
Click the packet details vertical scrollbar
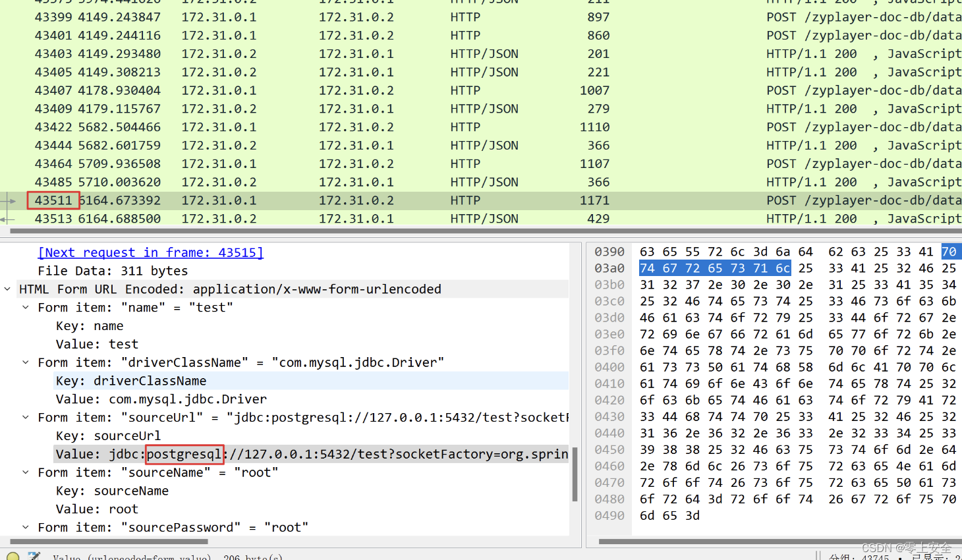click(x=575, y=474)
